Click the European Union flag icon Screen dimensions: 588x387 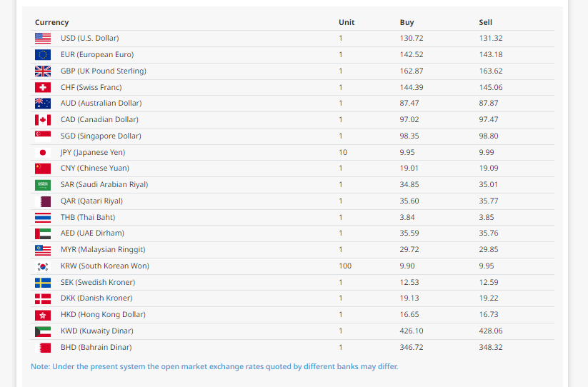point(43,54)
